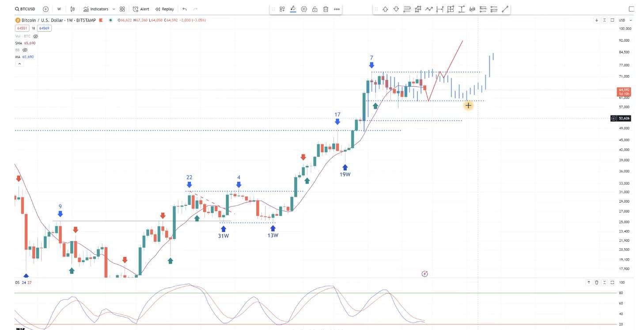Select the Arrow Mark Down drawing tool

[x=396, y=9]
